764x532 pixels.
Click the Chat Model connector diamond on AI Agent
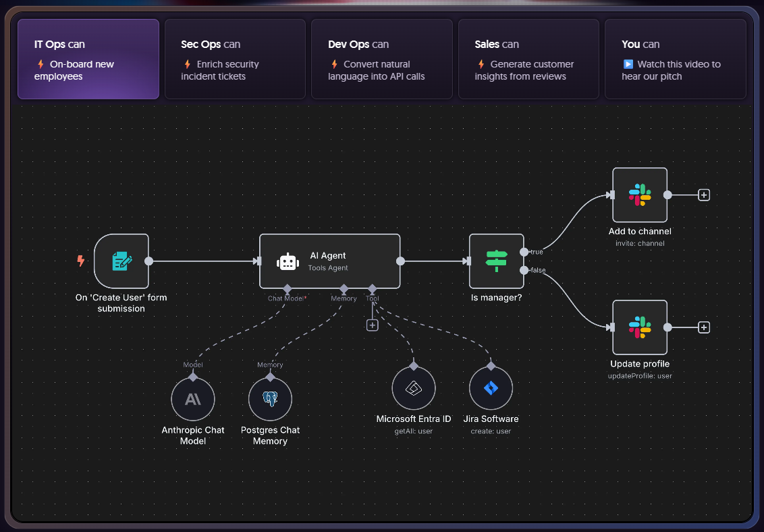[x=288, y=288]
